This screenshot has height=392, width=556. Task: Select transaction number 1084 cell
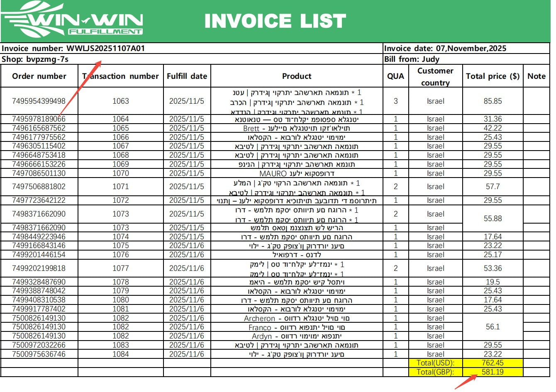121,354
